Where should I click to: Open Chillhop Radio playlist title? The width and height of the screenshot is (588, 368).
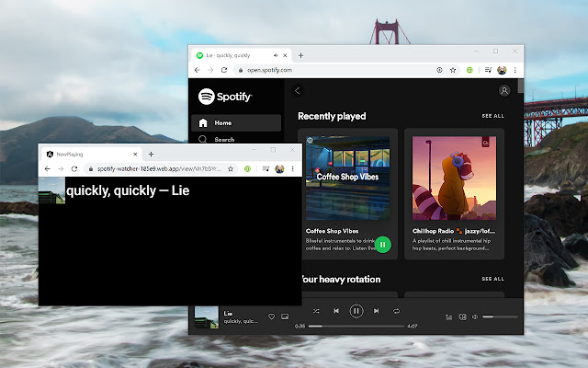click(454, 231)
